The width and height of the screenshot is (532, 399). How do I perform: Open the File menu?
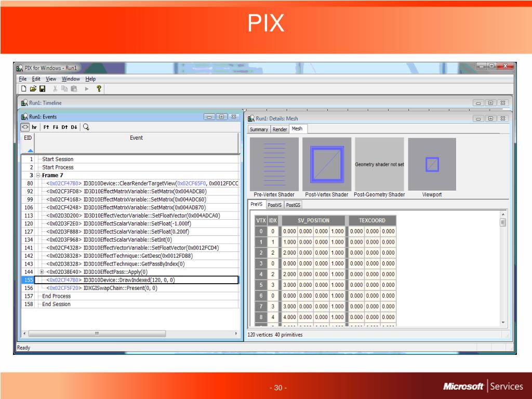[x=23, y=79]
